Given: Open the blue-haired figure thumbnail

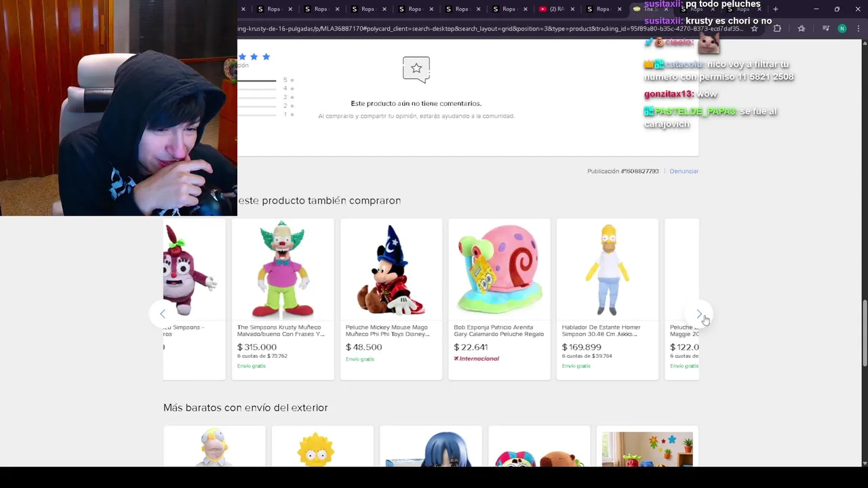Looking at the screenshot, I should [x=431, y=447].
